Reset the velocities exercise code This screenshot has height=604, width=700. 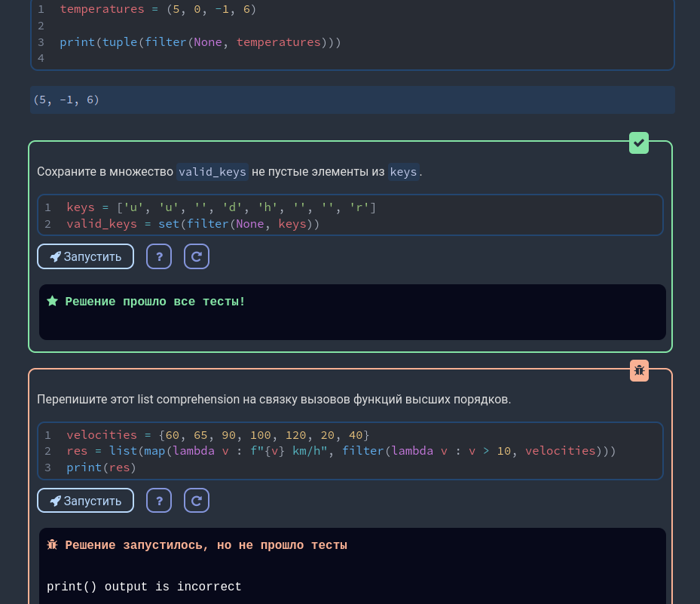tap(197, 501)
